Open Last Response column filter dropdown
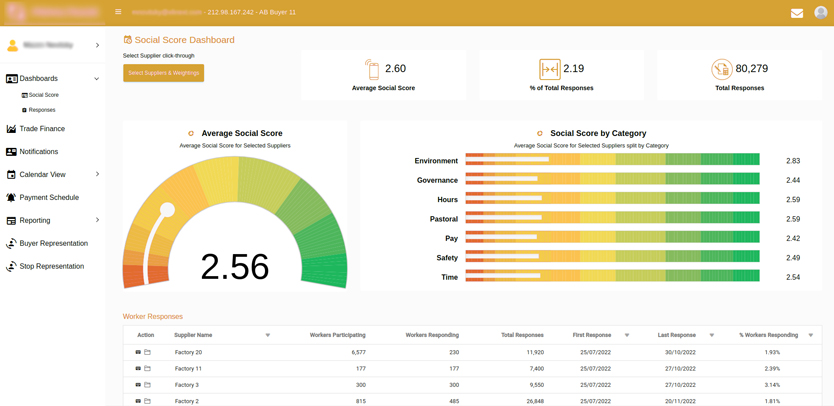The height and width of the screenshot is (406, 834). [x=712, y=335]
